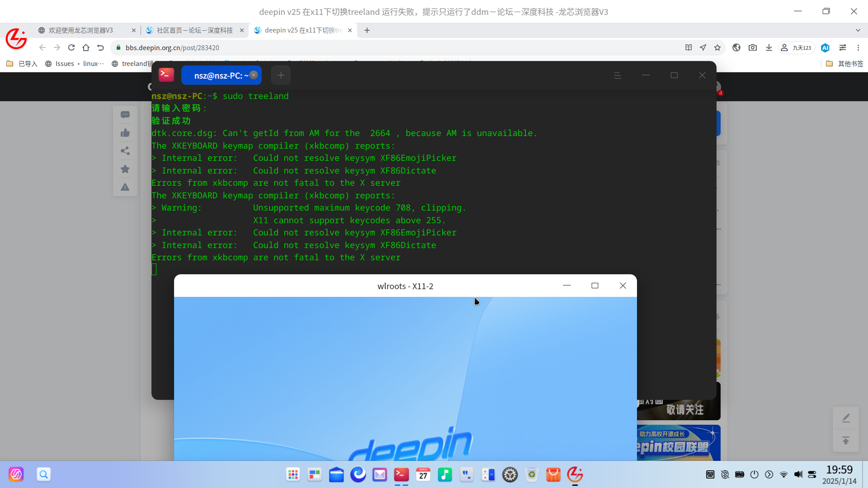Open the Issues · linux bookmark
868x488 pixels.
click(x=75, y=64)
